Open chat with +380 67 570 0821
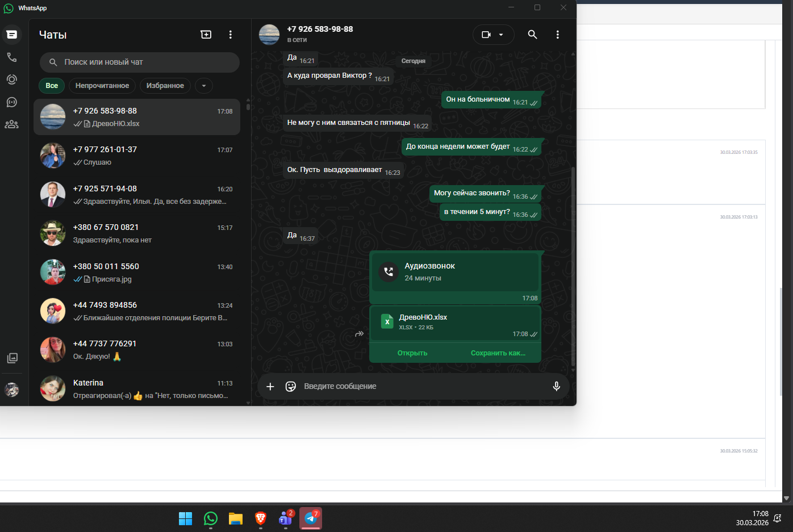 tap(137, 233)
